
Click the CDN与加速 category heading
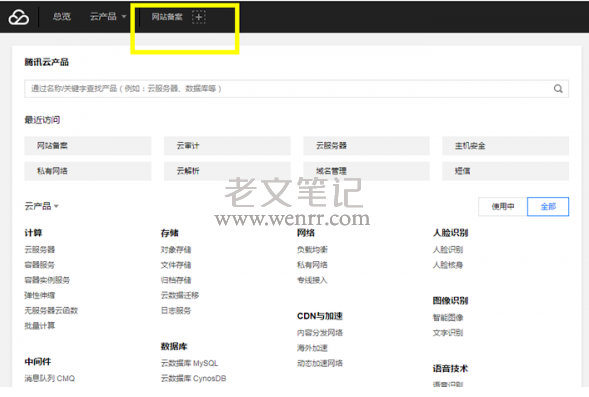coord(320,316)
